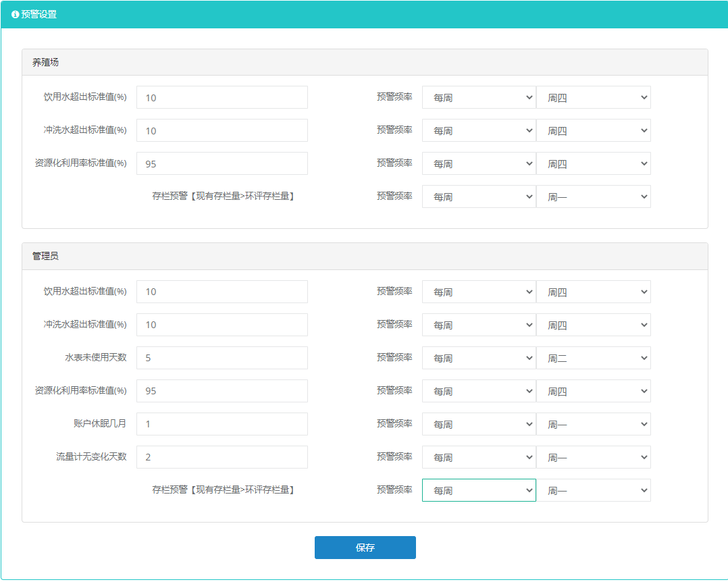Viewport: 728px width, 582px height.
Task: Open the 流量计无变化天数 weekday dropdown
Action: click(x=594, y=457)
